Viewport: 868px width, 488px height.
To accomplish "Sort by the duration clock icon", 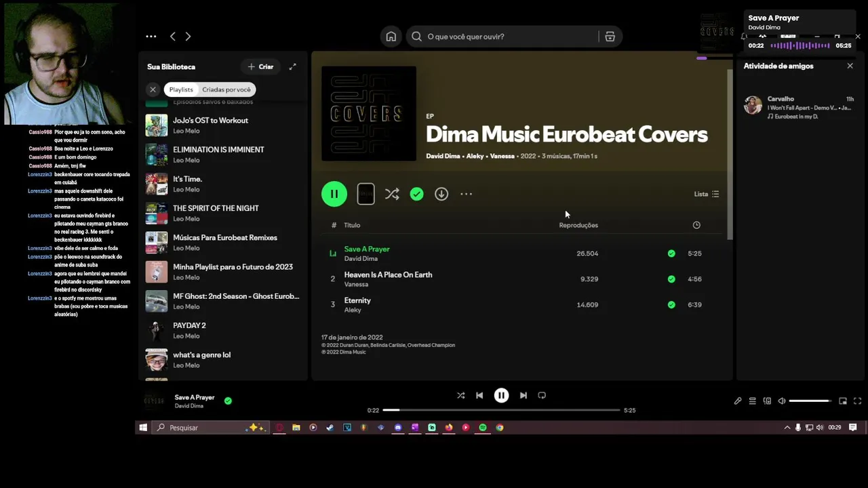I will [696, 225].
